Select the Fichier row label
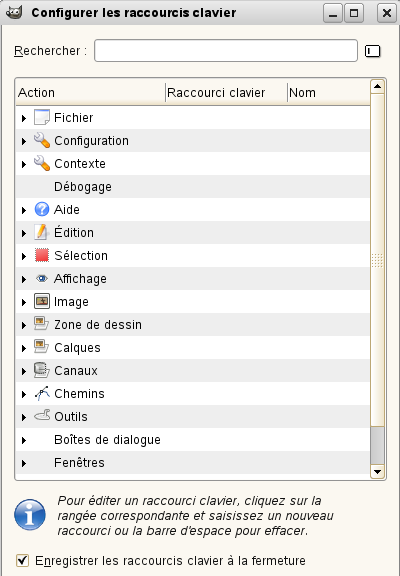400x576 pixels. [73, 118]
